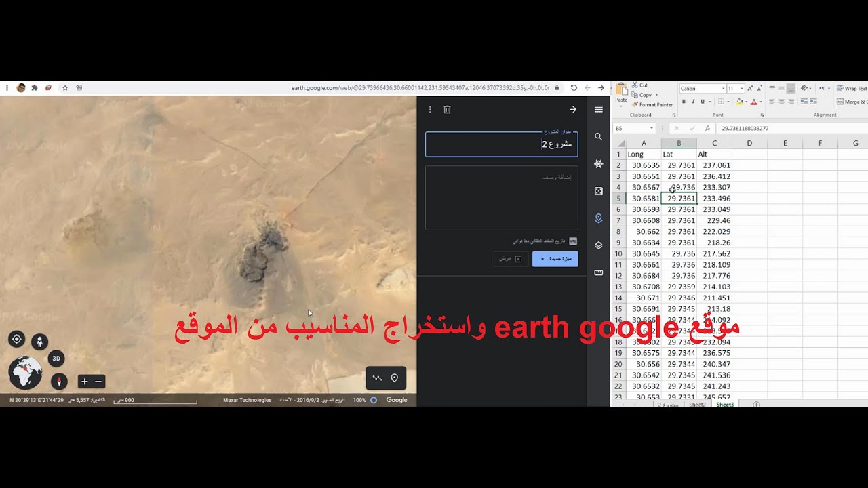Click the browser profile avatar
Image resolution: width=868 pixels, height=488 pixels.
(x=21, y=87)
